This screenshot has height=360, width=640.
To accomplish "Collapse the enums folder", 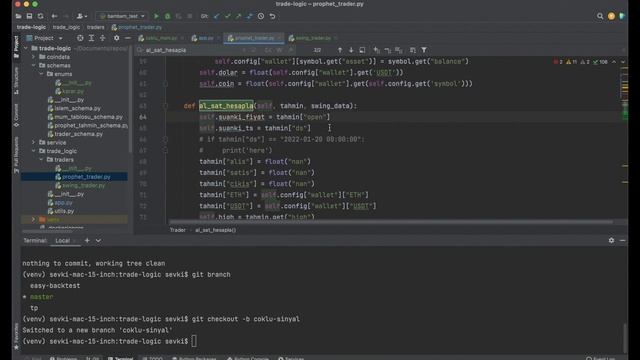I will tap(42, 74).
